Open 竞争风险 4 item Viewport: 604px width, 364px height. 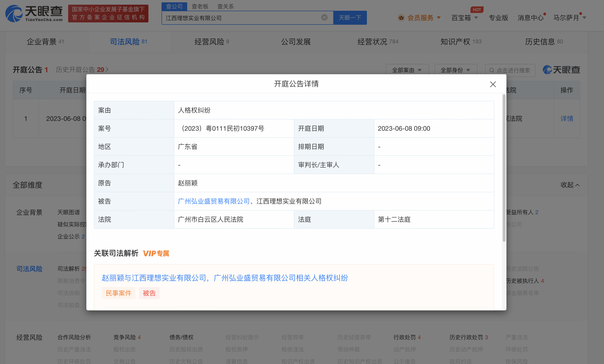(x=127, y=337)
